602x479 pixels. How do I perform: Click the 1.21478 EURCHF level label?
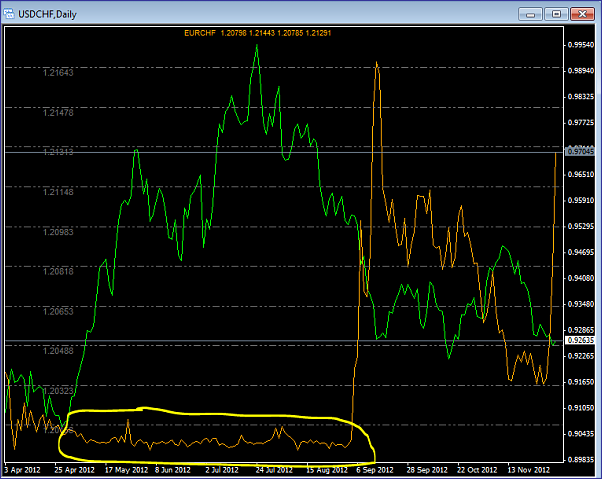tap(58, 113)
